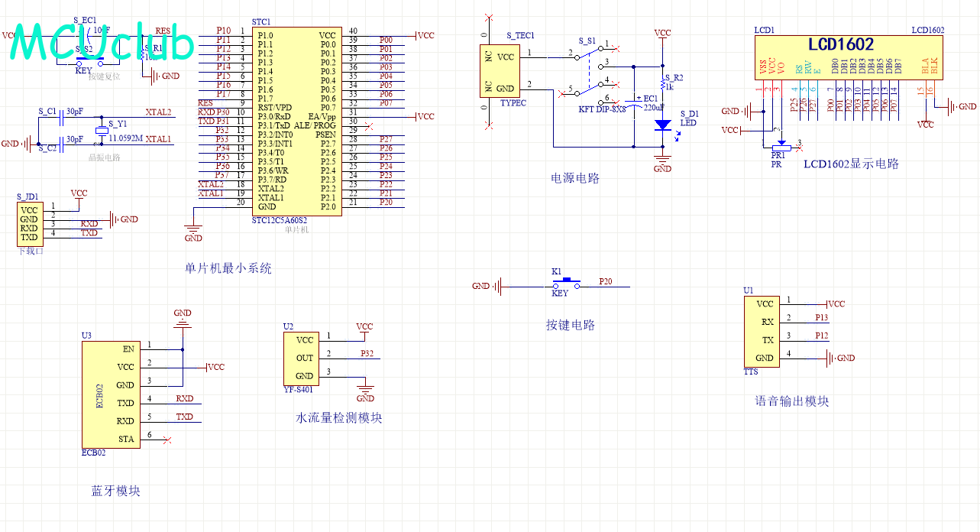Select the 电源电路 section label
The width and height of the screenshot is (980, 532).
575,178
